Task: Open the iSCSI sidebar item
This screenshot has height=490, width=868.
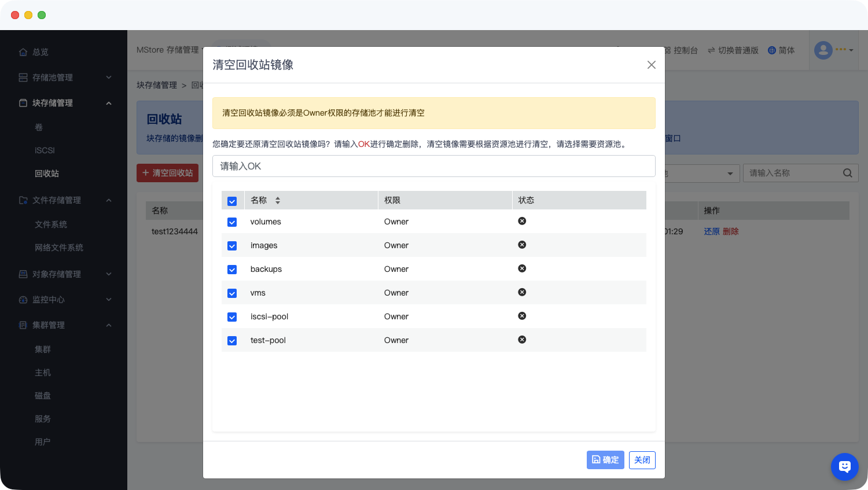Action: point(45,150)
